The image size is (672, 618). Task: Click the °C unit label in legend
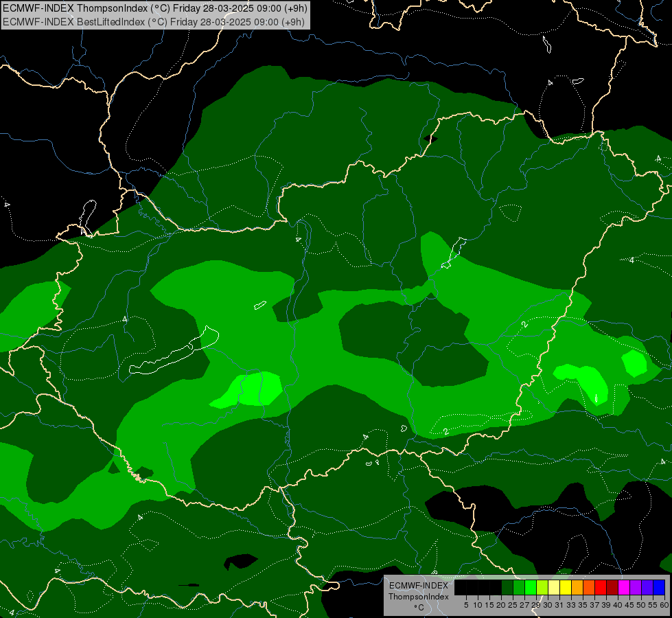click(x=419, y=608)
